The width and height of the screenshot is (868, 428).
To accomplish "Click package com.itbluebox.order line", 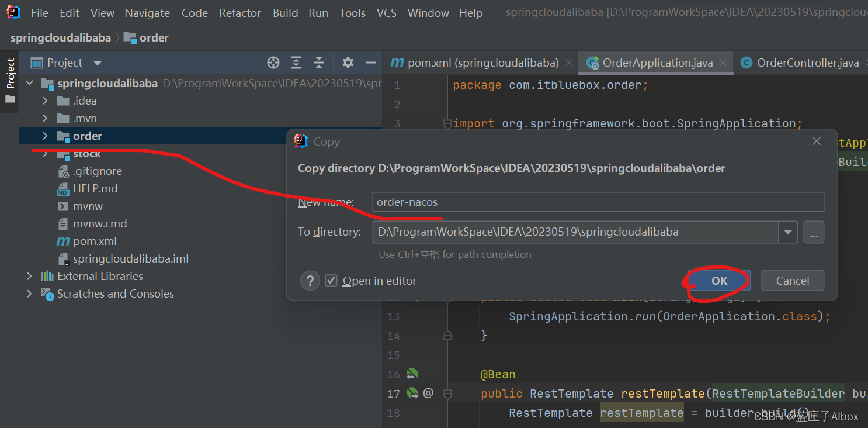I will pyautogui.click(x=550, y=85).
